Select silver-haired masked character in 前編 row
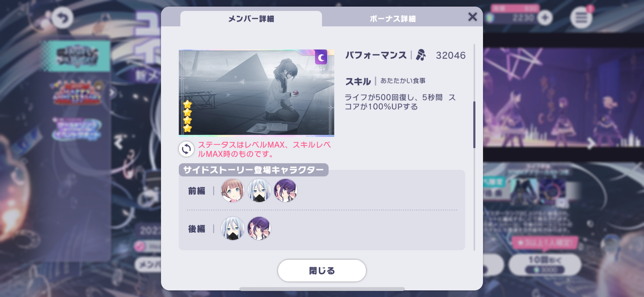The image size is (644, 297). coord(259,191)
